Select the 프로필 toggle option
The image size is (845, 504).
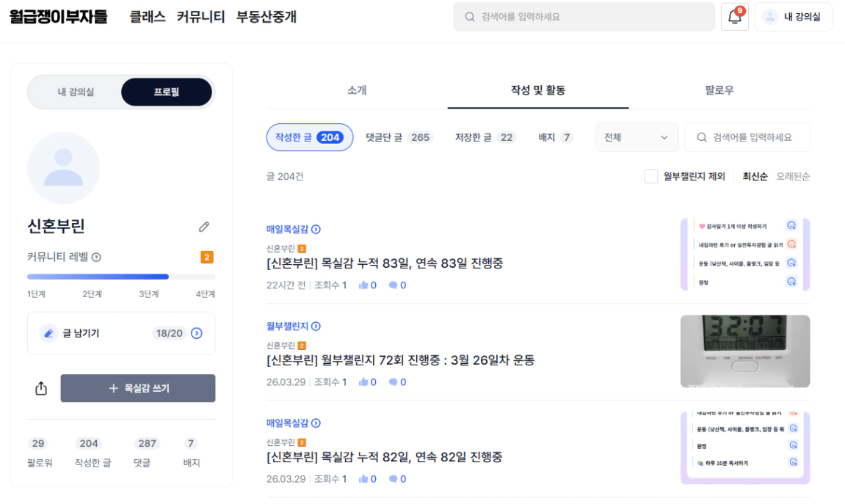coord(167,92)
